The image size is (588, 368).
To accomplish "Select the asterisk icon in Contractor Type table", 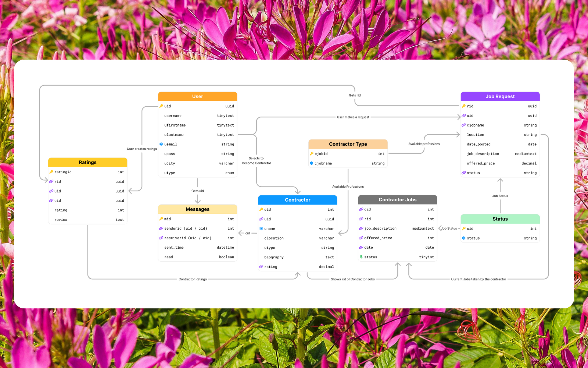I will (x=311, y=163).
